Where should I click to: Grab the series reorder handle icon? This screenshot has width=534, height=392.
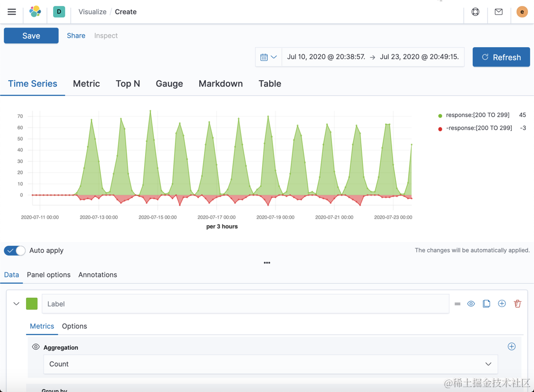coord(458,304)
